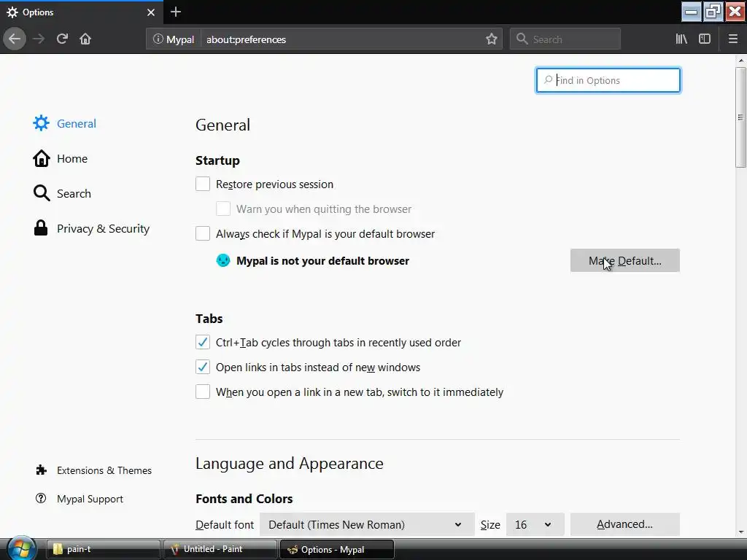Click the forward navigation arrow
This screenshot has height=560, width=747.
click(39, 39)
